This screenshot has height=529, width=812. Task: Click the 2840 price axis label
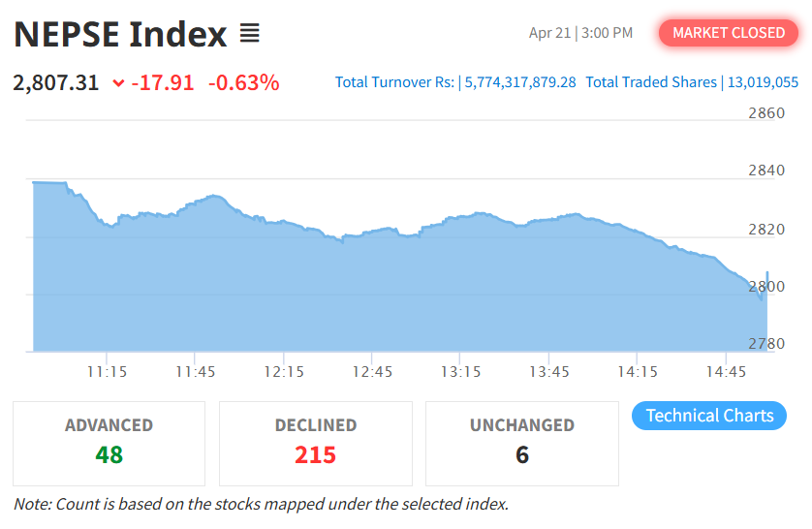click(x=766, y=171)
